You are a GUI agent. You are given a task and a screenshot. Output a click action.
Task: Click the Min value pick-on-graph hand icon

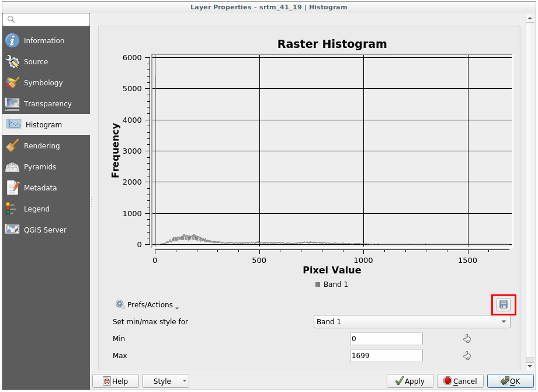click(467, 339)
